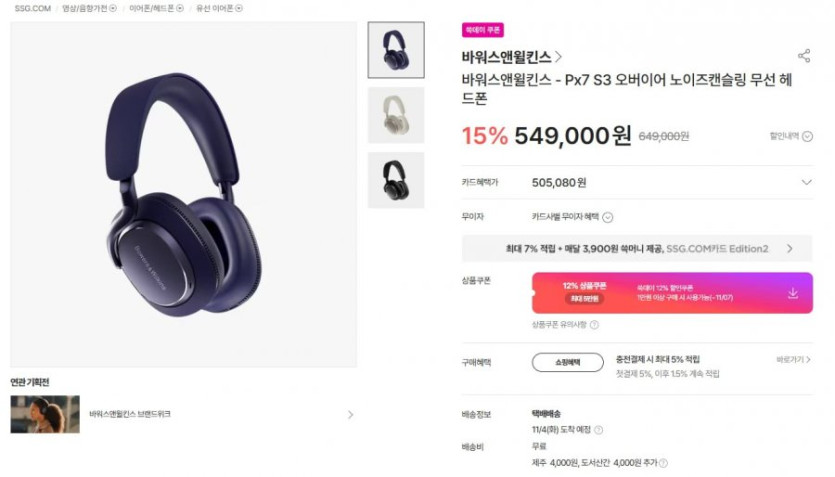The image size is (835, 477).
Task: Select the black headphone color thumbnail
Action: point(396,180)
